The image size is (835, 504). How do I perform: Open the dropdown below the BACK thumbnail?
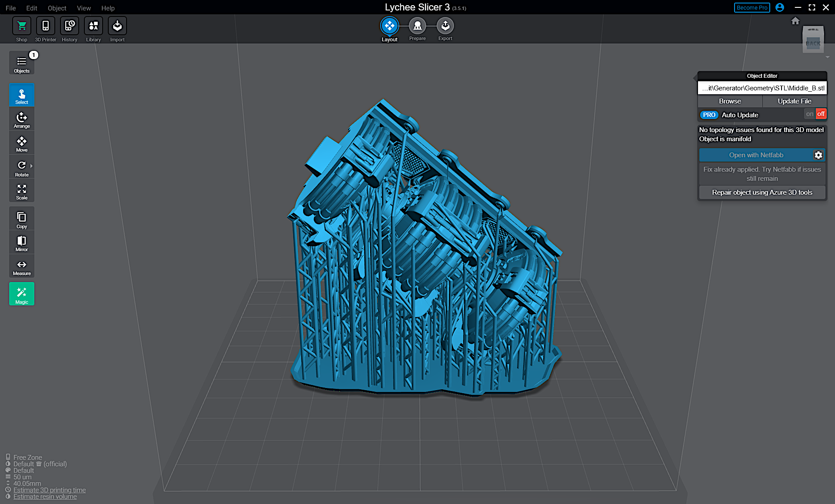(827, 57)
